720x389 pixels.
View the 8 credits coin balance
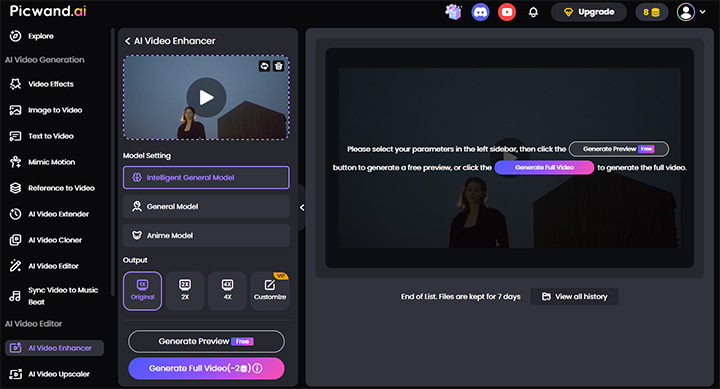coord(651,12)
